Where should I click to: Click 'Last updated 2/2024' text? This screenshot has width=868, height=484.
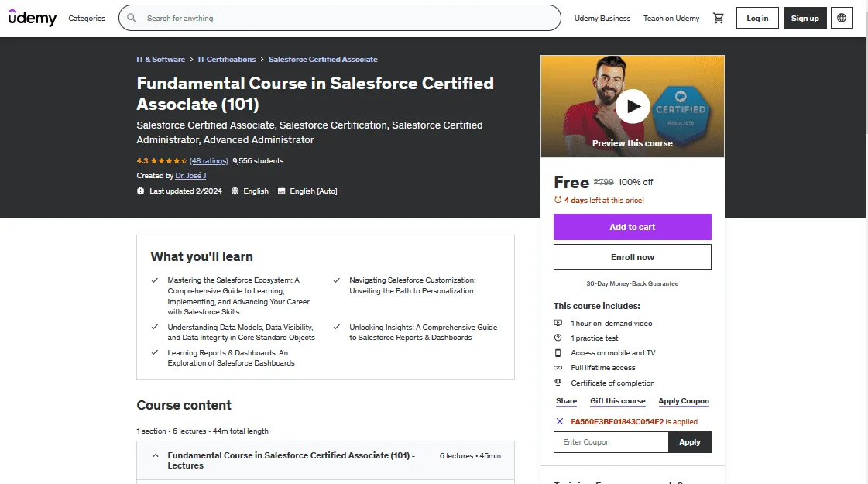point(185,191)
